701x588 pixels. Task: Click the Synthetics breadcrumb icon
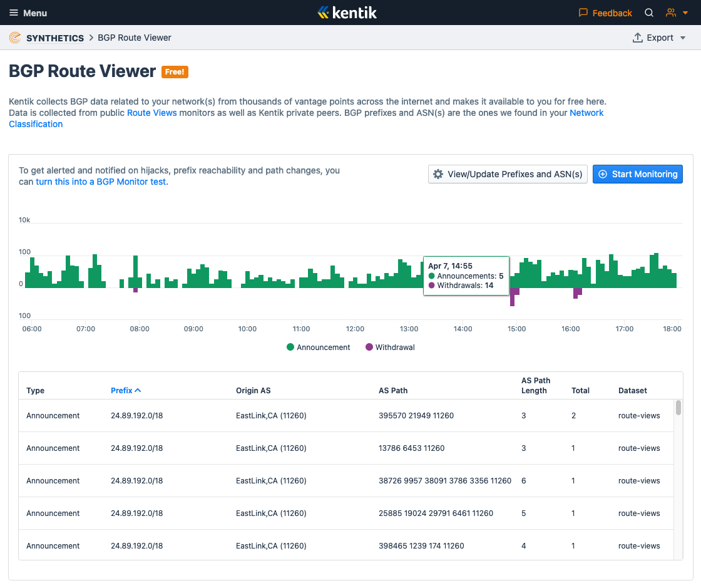(x=15, y=38)
